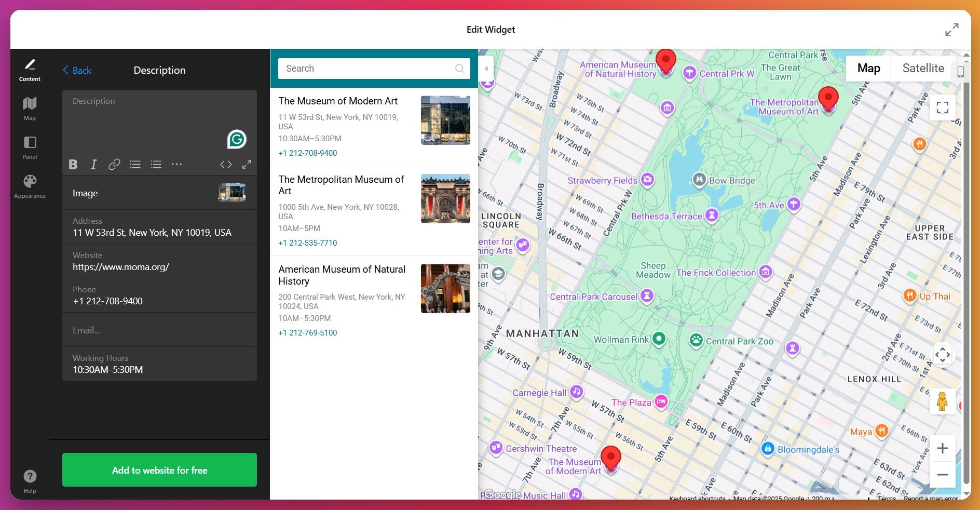The height and width of the screenshot is (510, 980).
Task: Zoom in on the map
Action: [943, 448]
